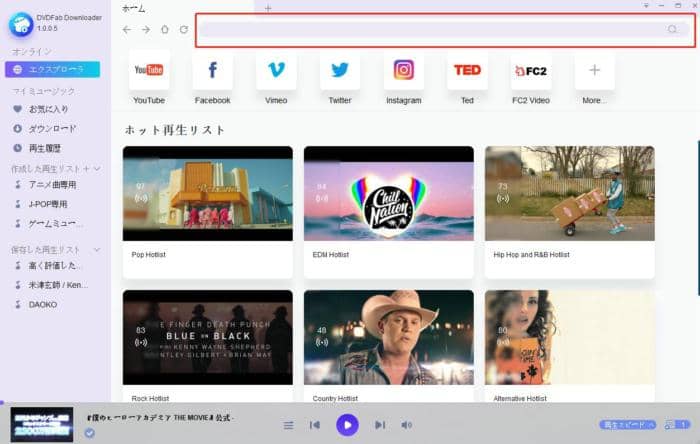Click the search magnifier in address bar
This screenshot has height=444, width=700.
coord(672,29)
